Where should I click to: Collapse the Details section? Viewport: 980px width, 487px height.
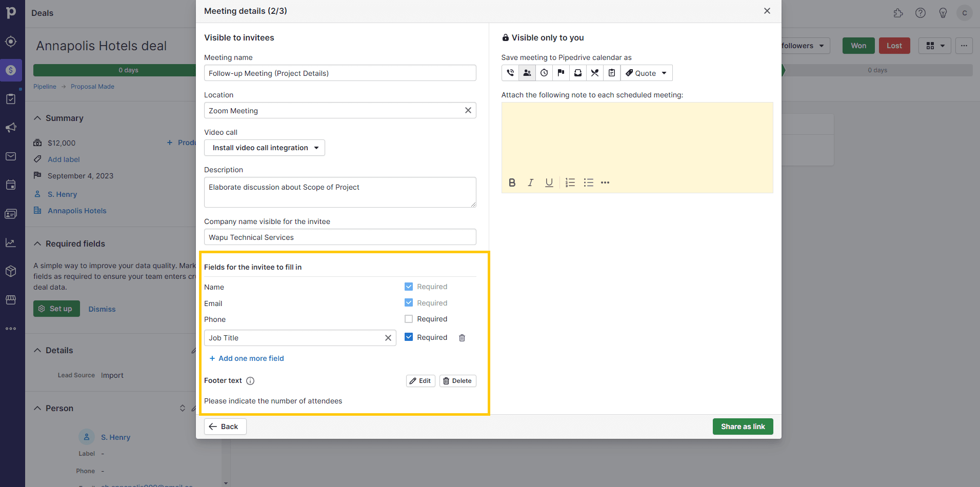tap(37, 350)
